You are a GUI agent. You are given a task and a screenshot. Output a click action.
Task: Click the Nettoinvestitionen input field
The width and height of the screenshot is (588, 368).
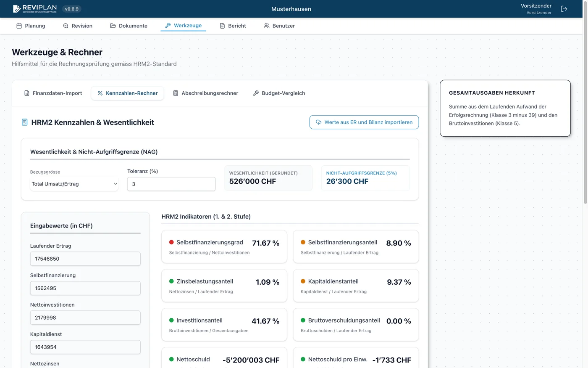pyautogui.click(x=85, y=318)
